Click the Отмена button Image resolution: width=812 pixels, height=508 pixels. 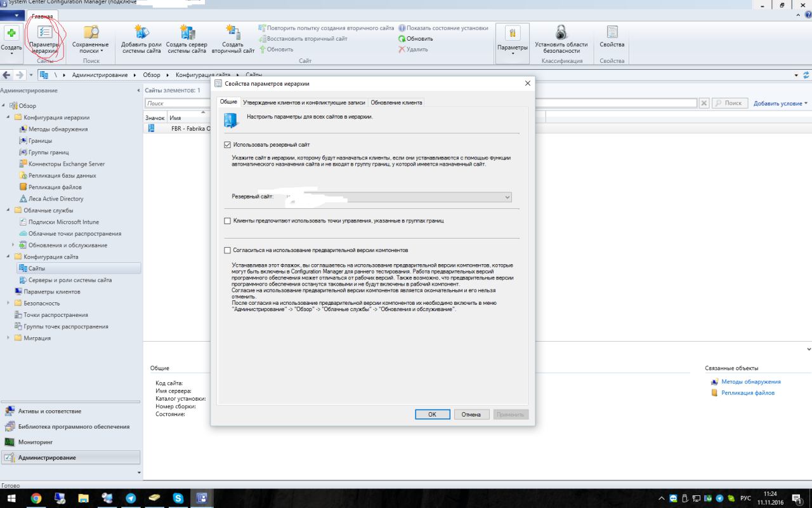[471, 414]
